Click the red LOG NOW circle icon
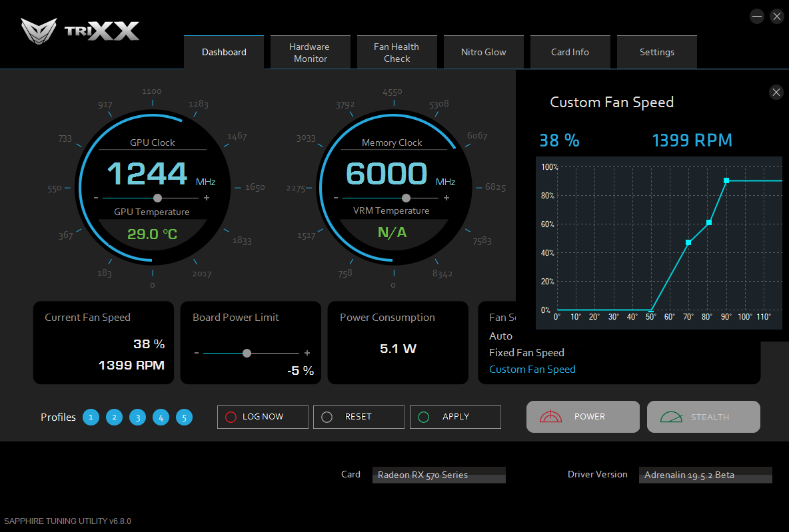The width and height of the screenshot is (789, 532). point(231,417)
